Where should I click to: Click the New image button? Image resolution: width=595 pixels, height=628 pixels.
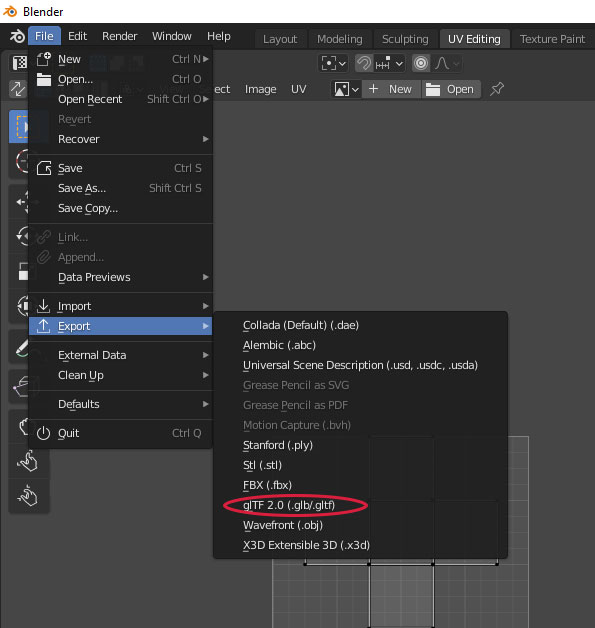pyautogui.click(x=391, y=89)
